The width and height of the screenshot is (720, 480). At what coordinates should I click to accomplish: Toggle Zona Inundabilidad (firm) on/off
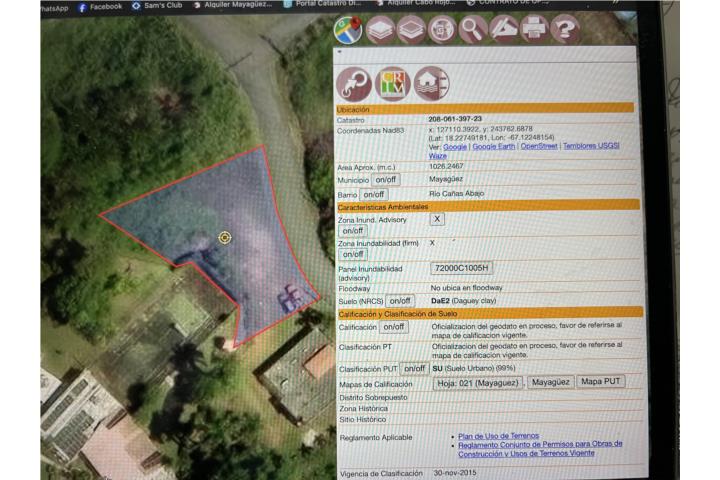point(353,254)
